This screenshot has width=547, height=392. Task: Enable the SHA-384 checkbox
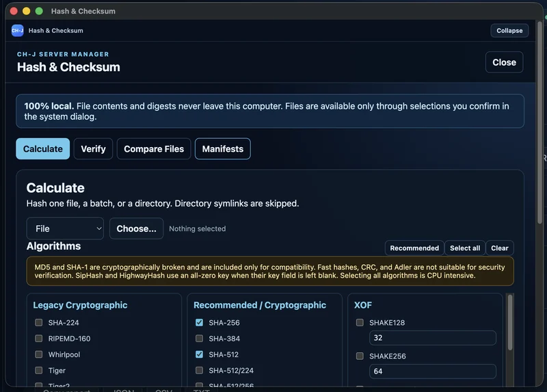(x=199, y=338)
